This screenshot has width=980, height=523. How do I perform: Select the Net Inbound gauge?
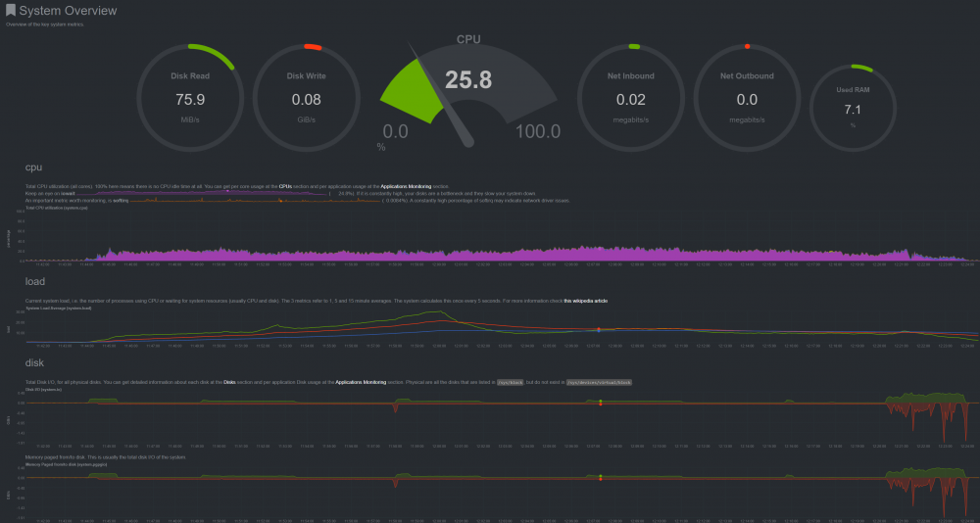tap(630, 98)
